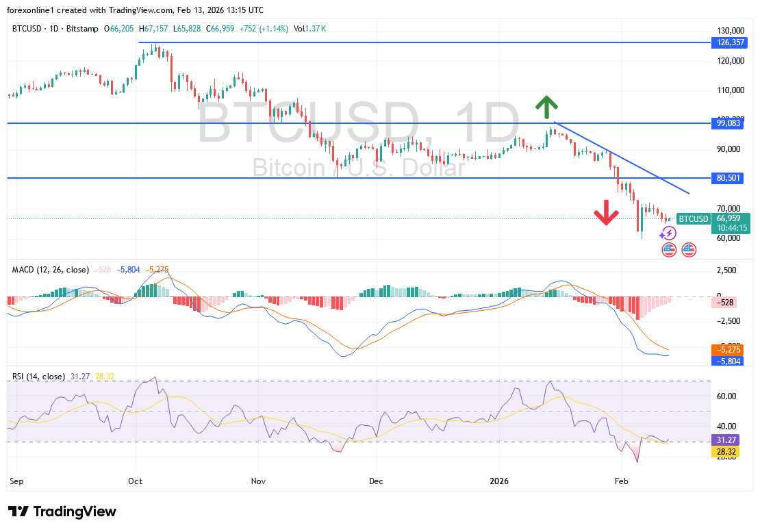Image resolution: width=760 pixels, height=532 pixels.
Task: Click the left US flag event icon
Action: point(669,250)
